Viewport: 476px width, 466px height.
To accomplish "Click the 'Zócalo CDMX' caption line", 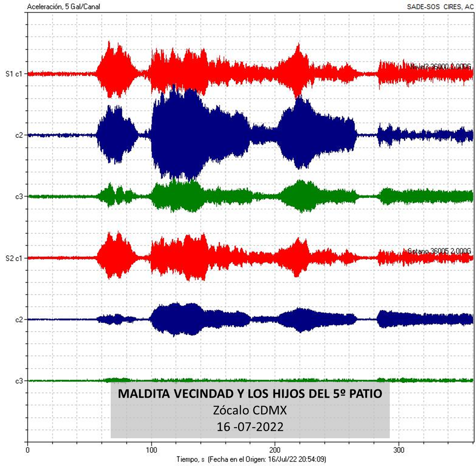I will [250, 410].
